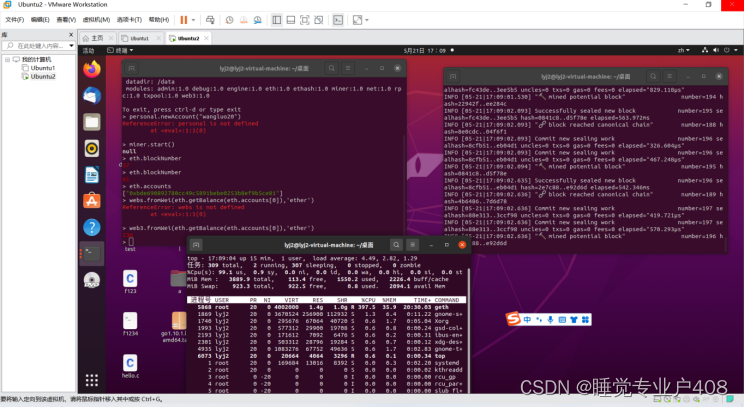744x408 pixels.
Task: Open the snapshot manager
Action: (x=258, y=20)
